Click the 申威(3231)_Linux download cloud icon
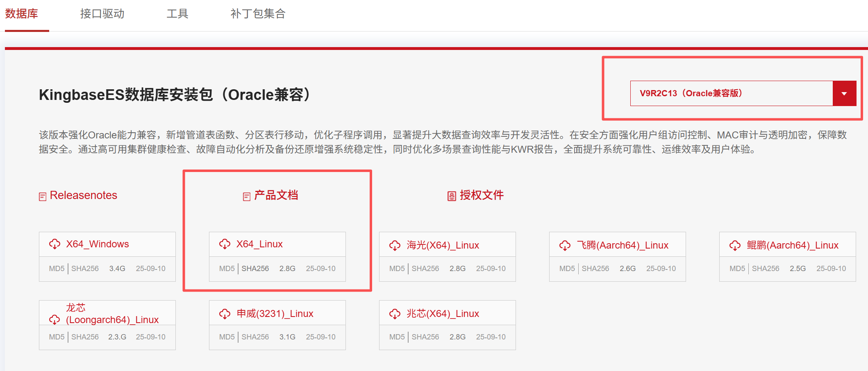Image resolution: width=868 pixels, height=371 pixels. (x=225, y=314)
